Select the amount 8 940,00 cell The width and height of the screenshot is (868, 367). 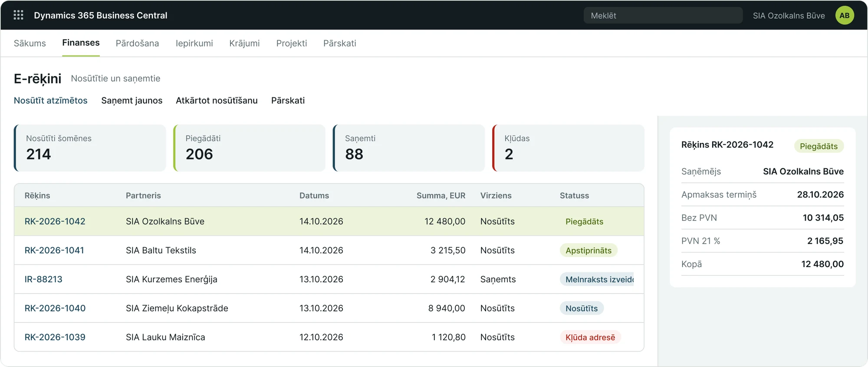click(447, 308)
